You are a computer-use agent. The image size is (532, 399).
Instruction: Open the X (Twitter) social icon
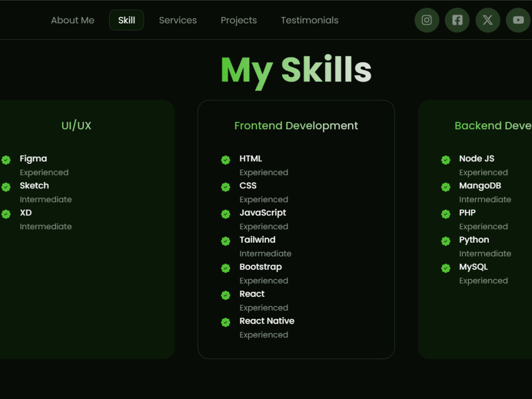[487, 20]
